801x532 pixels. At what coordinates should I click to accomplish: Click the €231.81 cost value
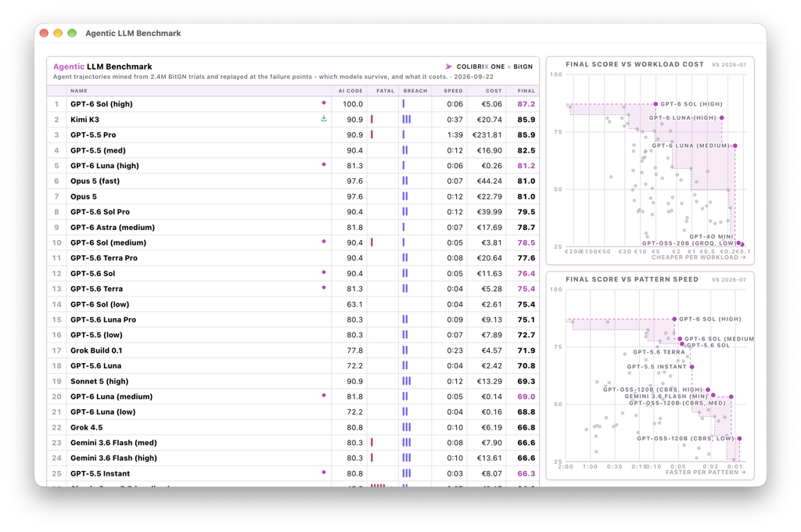pyautogui.click(x=487, y=135)
